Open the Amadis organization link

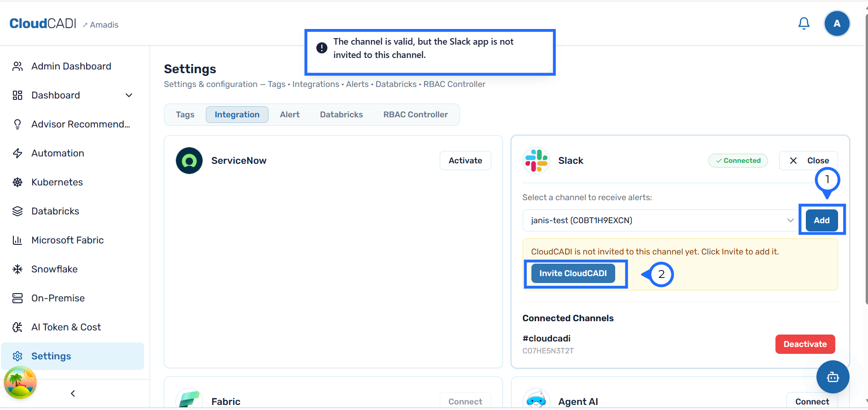click(x=100, y=25)
